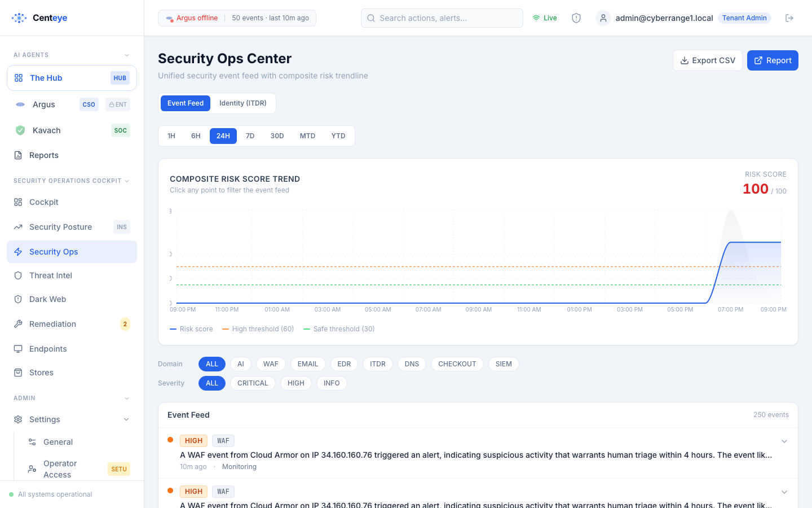Select the 24H time range

click(x=223, y=136)
